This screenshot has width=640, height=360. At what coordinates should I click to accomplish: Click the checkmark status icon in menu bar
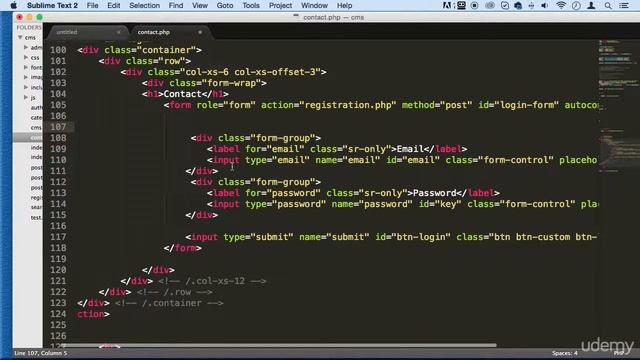point(505,5)
